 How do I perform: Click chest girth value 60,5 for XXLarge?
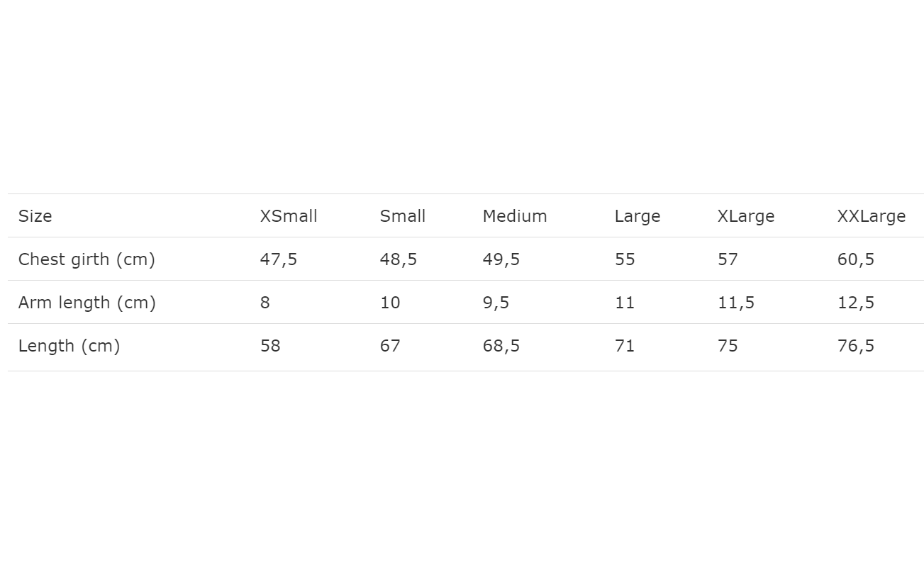tap(855, 259)
